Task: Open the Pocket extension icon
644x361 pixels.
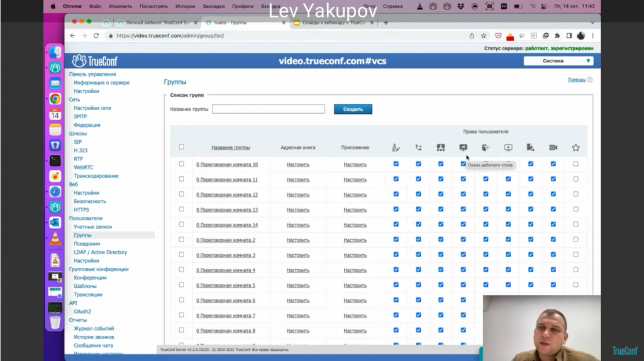Action: 498,36
